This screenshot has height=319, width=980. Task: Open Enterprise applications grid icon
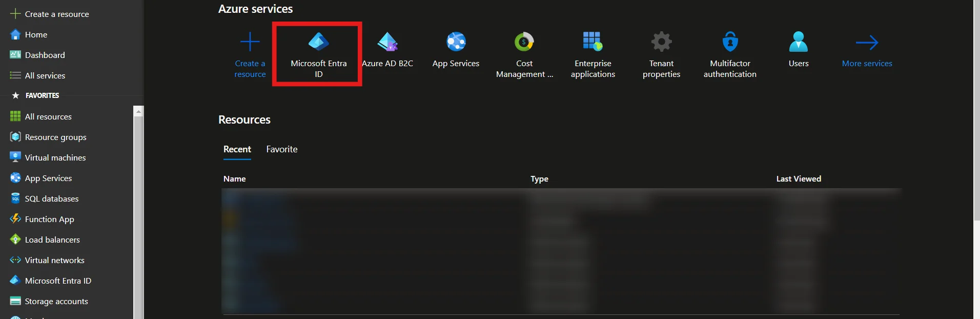[x=593, y=42]
